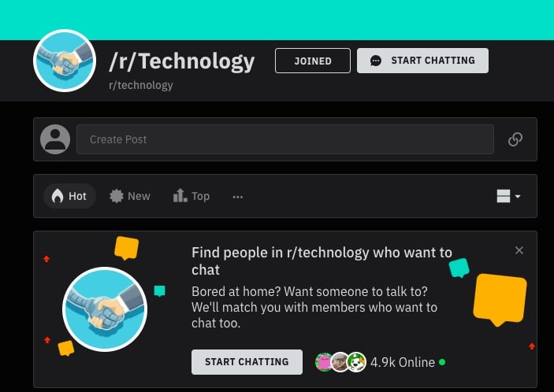The width and height of the screenshot is (554, 392).
Task: Click START CHATTING in the chat promo card
Action: (247, 362)
